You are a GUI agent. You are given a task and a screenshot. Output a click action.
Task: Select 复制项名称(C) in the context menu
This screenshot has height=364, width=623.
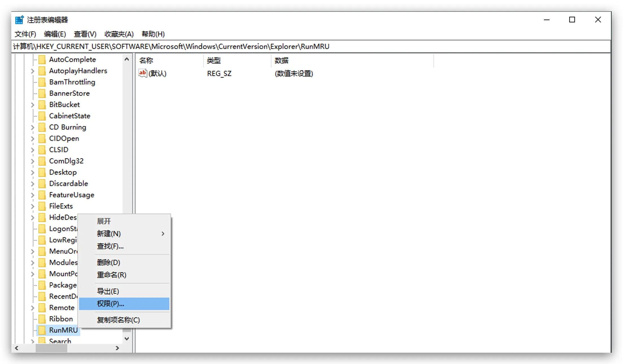[x=124, y=320]
